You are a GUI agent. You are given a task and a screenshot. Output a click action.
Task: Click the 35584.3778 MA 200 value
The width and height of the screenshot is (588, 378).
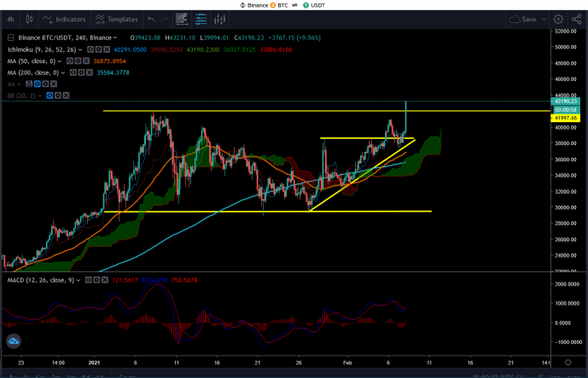(113, 73)
